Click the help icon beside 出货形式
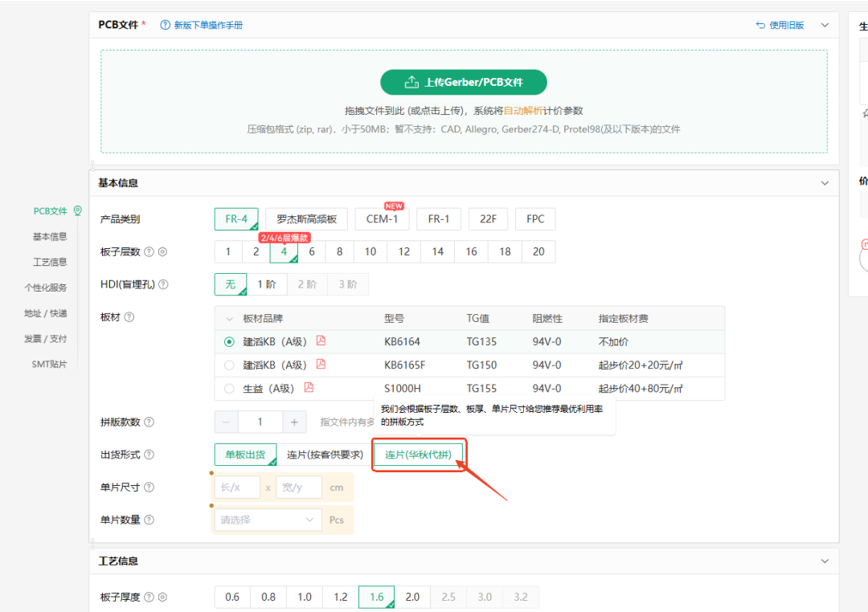The image size is (868, 612). pos(149,455)
